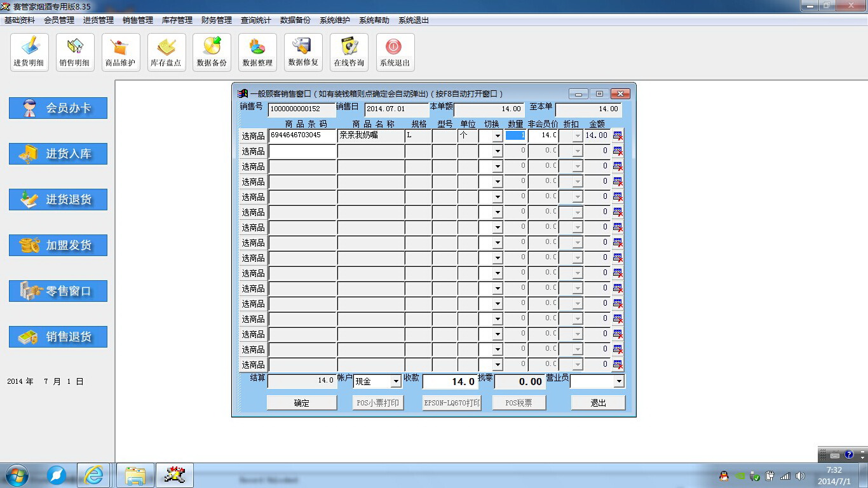Click the 商品维护 toolbar icon

(121, 52)
